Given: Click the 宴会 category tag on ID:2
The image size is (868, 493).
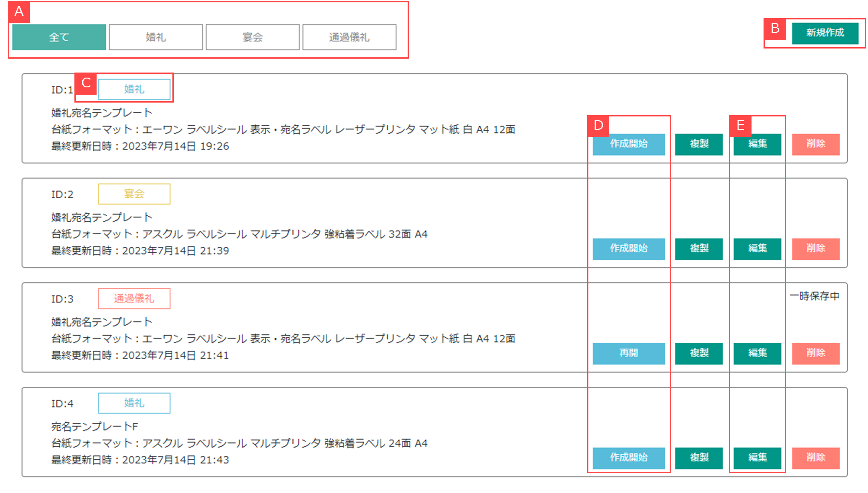Looking at the screenshot, I should 134,194.
